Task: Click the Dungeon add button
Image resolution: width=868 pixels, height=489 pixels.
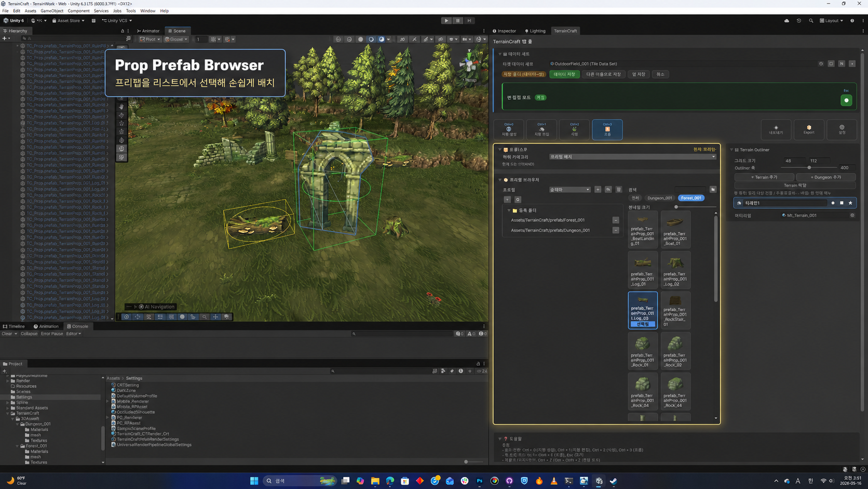Action: 825,177
